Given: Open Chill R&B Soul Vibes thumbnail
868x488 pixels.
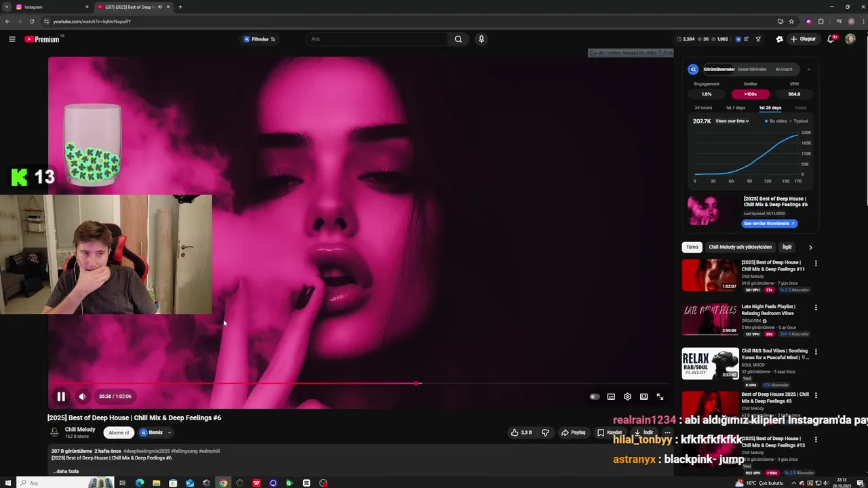Looking at the screenshot, I should (710, 363).
